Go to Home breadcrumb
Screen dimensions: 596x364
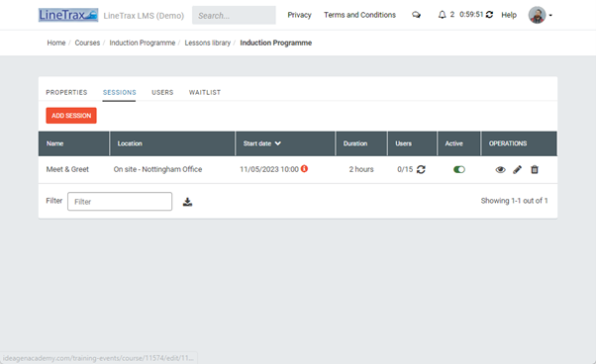[56, 43]
